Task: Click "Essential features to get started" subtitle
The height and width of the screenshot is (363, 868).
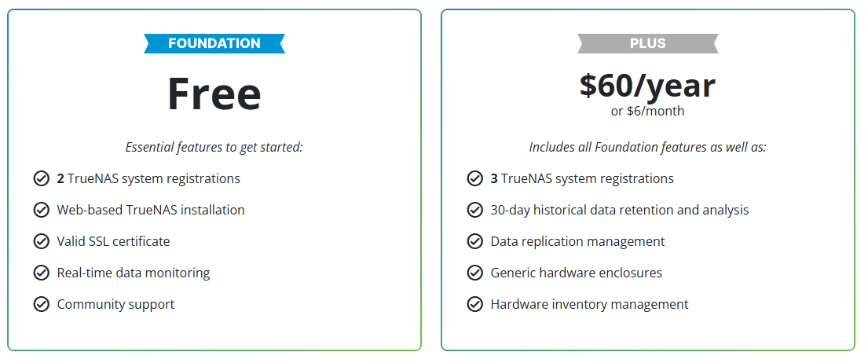Action: 214,147
